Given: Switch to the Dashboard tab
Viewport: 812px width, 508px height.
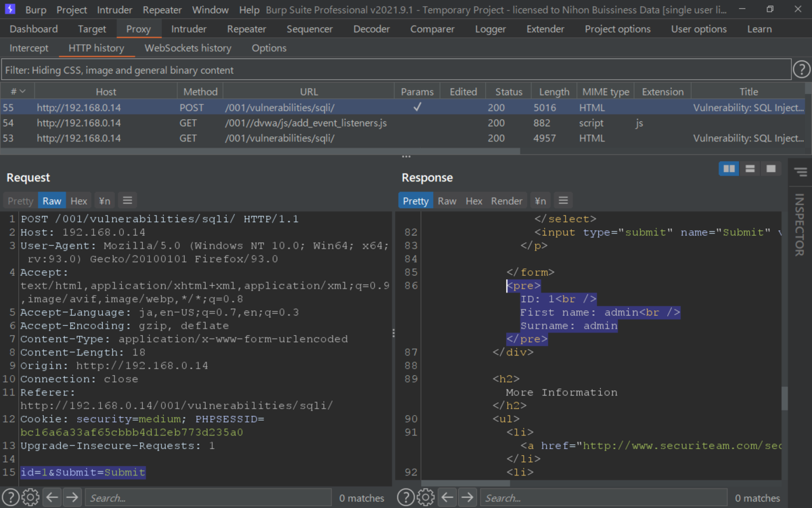Looking at the screenshot, I should [x=34, y=29].
